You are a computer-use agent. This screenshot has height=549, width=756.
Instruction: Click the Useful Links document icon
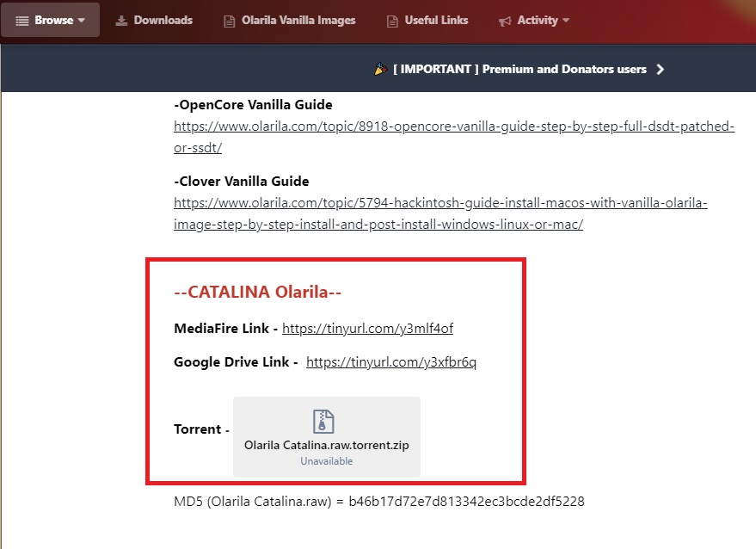(392, 21)
